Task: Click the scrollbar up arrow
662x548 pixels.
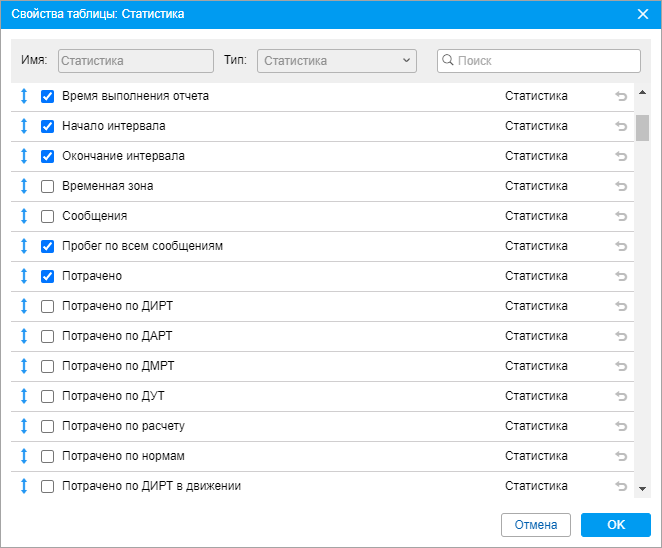Action: [642, 91]
